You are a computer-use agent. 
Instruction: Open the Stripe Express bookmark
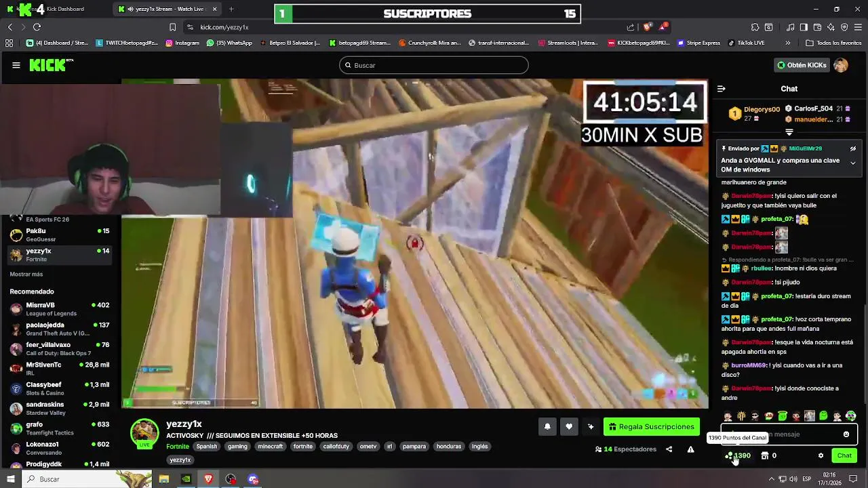(698, 43)
